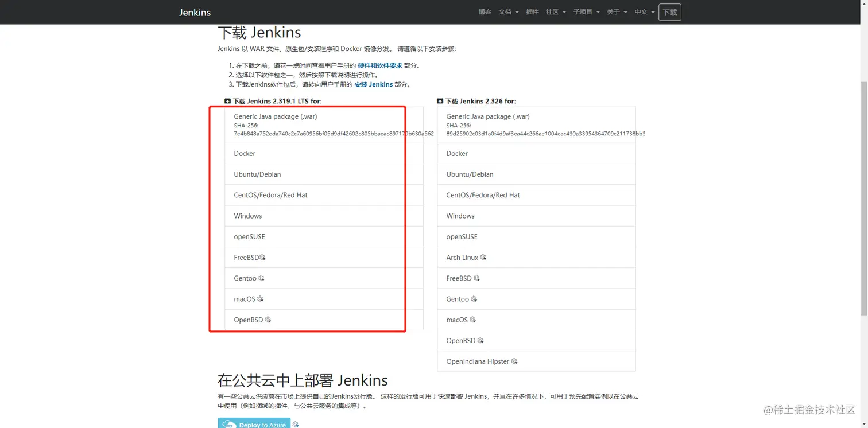868x428 pixels.
Task: Click the download icon beside Jenkins 2.326
Action: pyautogui.click(x=440, y=101)
